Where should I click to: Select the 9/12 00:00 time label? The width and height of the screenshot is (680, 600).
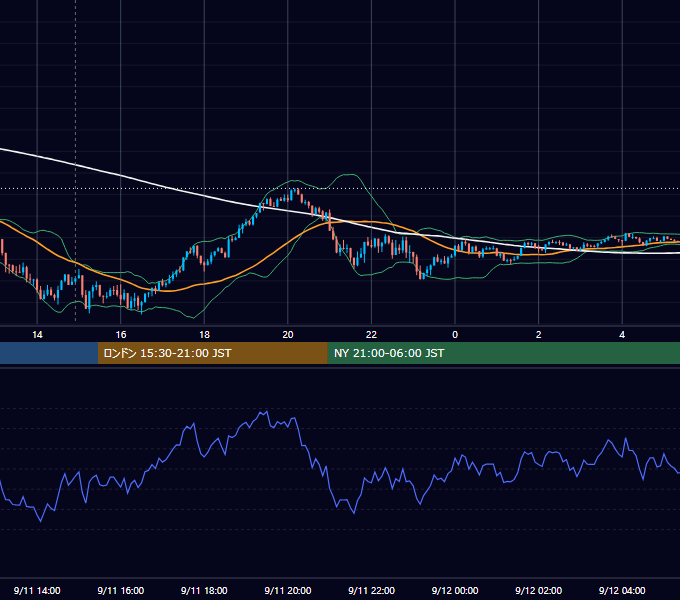pos(455,590)
